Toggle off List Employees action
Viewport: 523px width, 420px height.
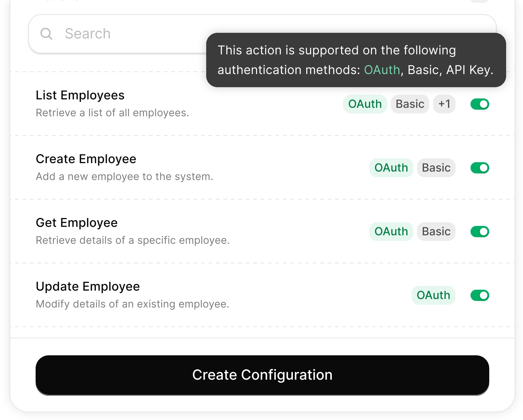[480, 104]
